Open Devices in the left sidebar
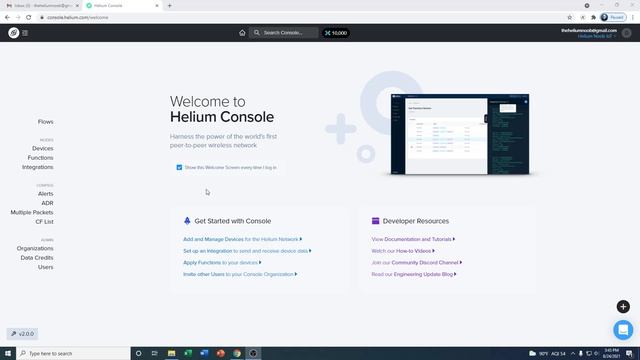This screenshot has width=640, height=360. [42, 148]
